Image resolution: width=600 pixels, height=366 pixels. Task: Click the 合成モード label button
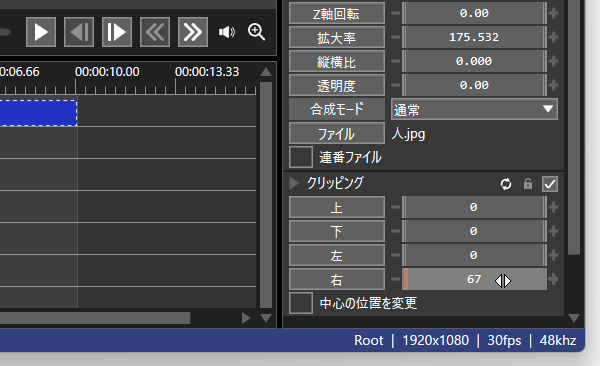[x=337, y=109]
